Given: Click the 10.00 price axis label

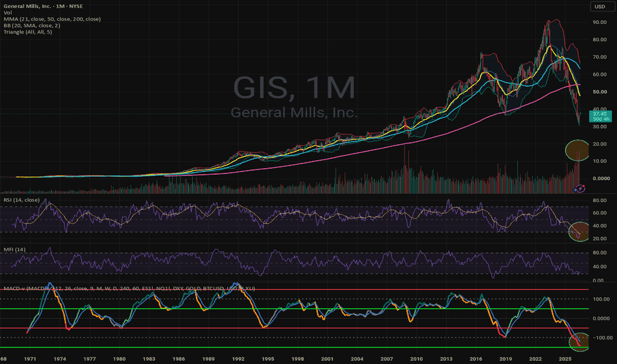Looking at the screenshot, I should click(600, 161).
